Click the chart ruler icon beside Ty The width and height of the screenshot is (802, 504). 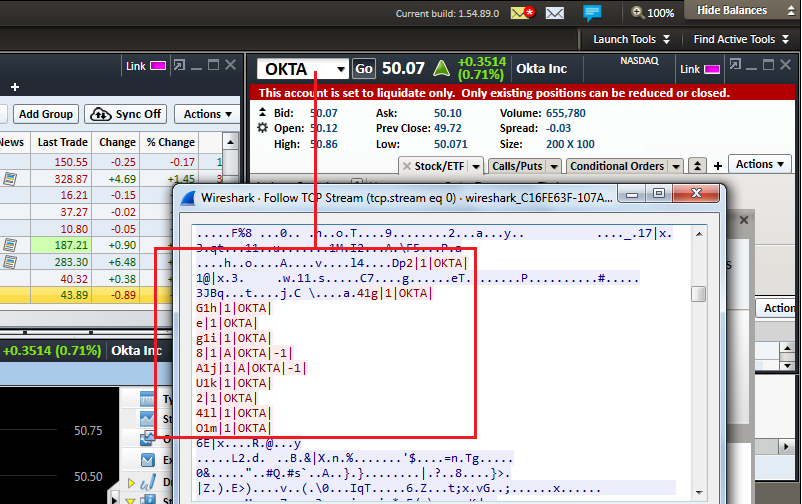(x=147, y=399)
